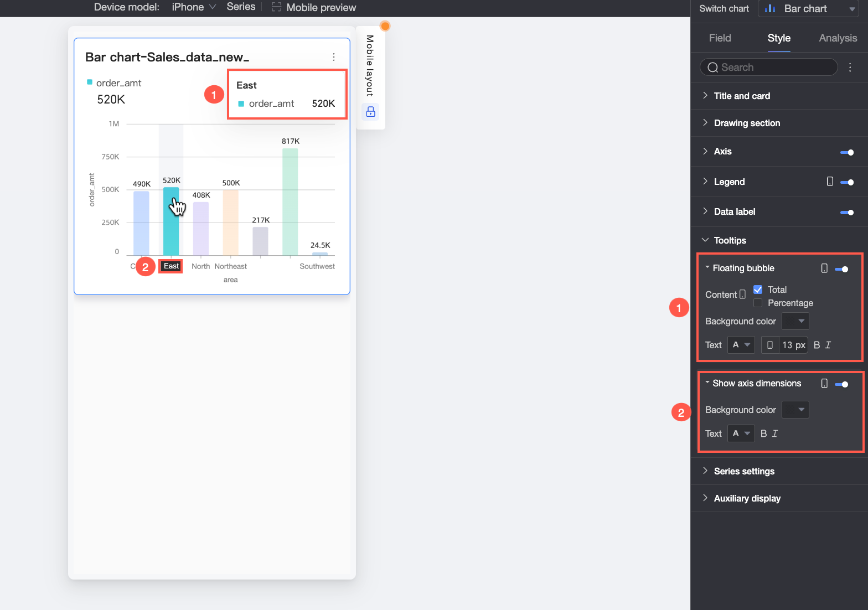
Task: Toggle italic for axis dimension text
Action: point(775,433)
